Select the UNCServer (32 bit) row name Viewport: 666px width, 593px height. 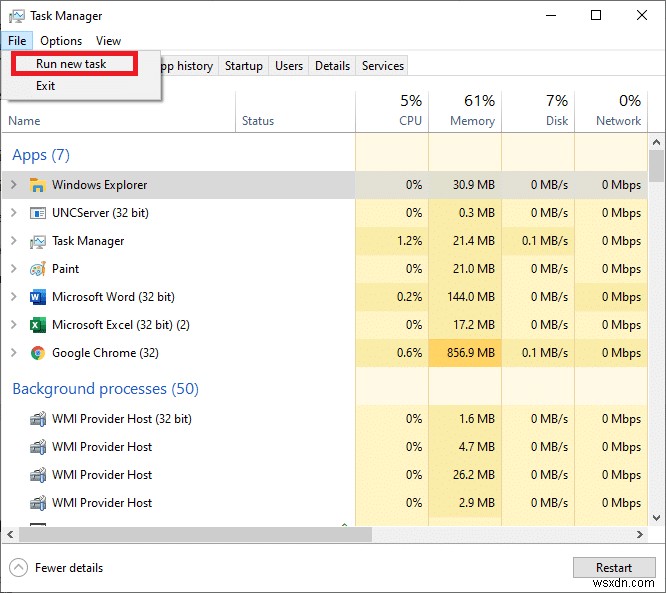pyautogui.click(x=100, y=213)
